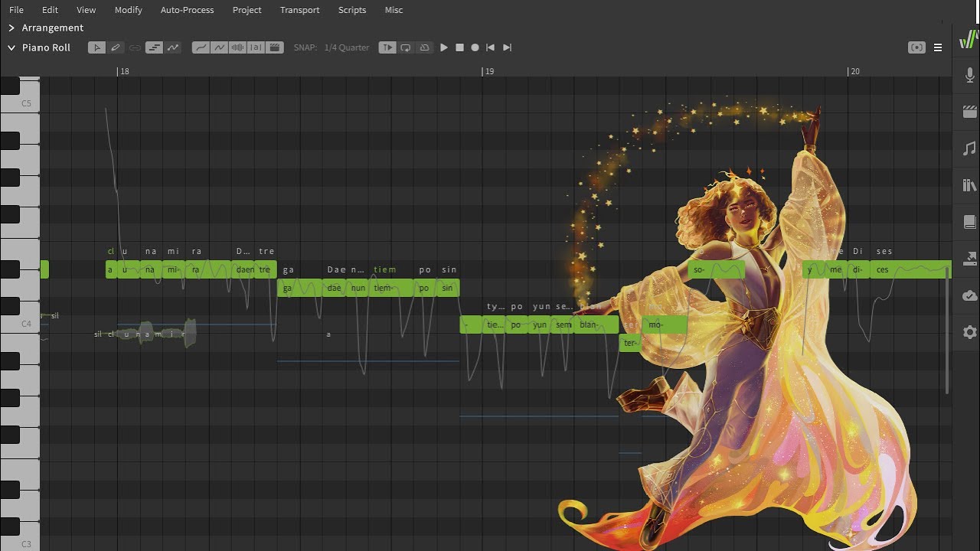Screen dimensions: 980x551
Task: Open the Synthesizer V logo panel
Action: click(x=969, y=39)
